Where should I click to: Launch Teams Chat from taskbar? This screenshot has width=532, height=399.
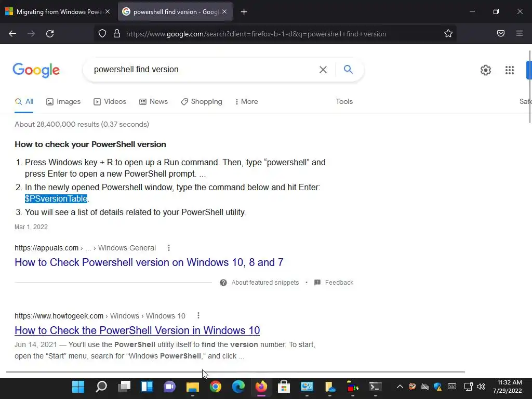170,387
